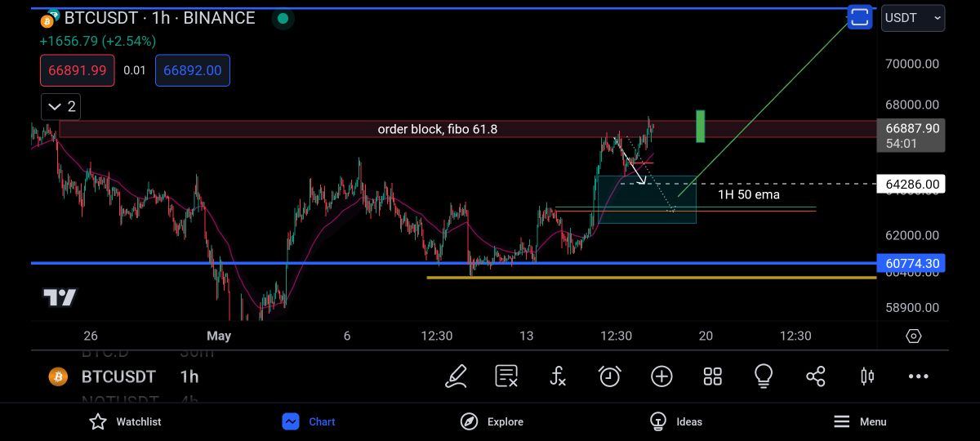Tap the add symbol plus icon
Image resolution: width=980 pixels, height=441 pixels.
661,376
